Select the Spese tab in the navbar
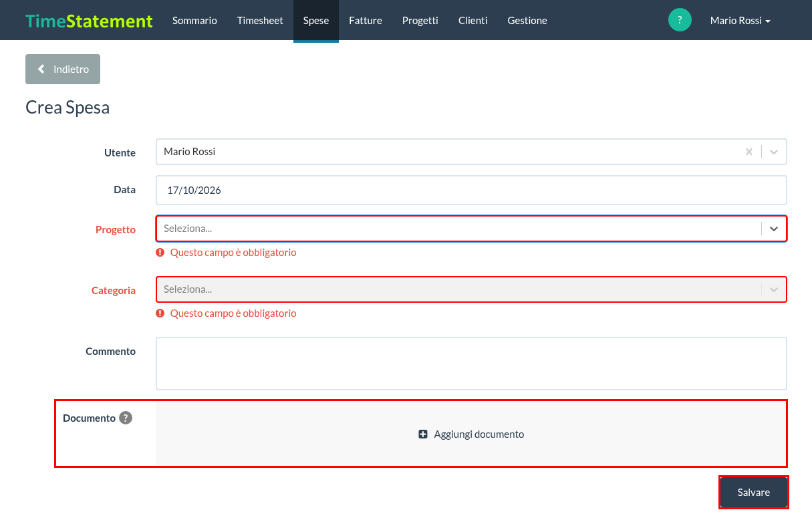Viewport: 812px width, 530px height. 316,21
